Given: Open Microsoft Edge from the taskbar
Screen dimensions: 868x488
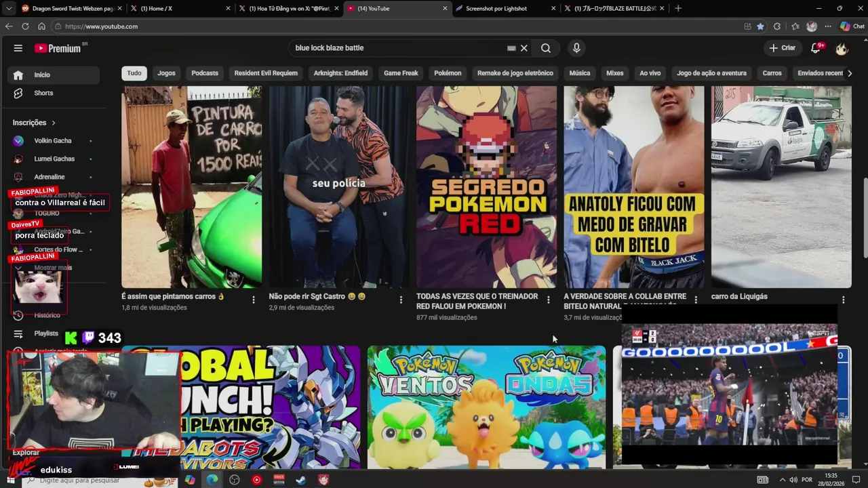Looking at the screenshot, I should click(212, 480).
